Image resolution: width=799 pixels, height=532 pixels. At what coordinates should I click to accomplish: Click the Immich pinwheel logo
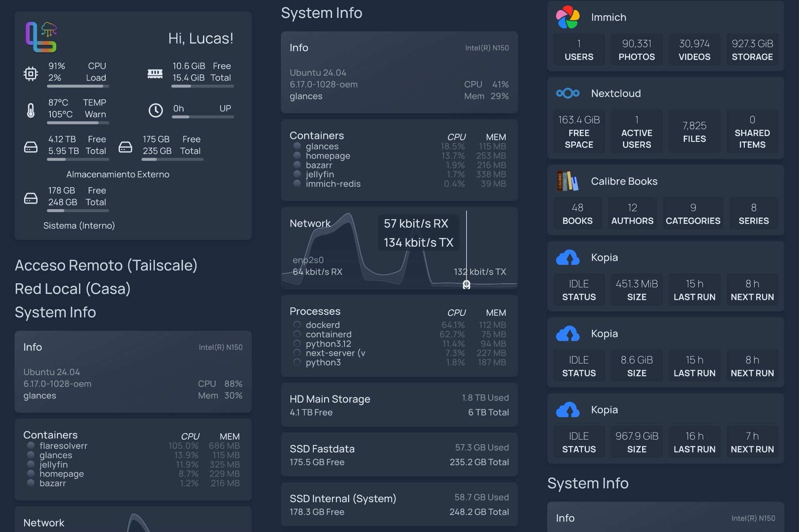pos(568,17)
